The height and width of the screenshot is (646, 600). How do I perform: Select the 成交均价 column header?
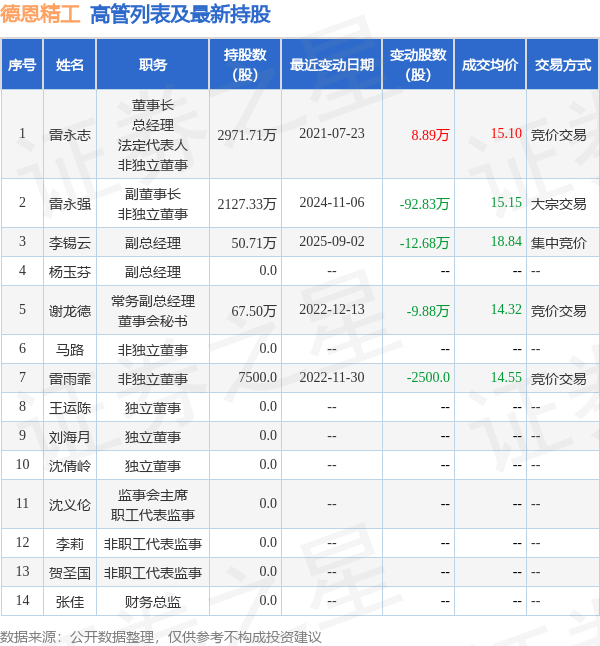coord(490,65)
